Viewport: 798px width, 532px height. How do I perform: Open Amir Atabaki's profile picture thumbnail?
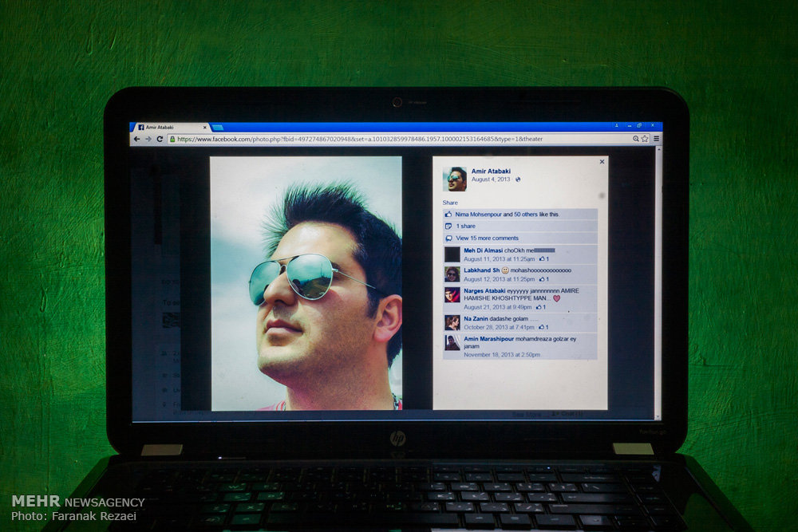455,179
